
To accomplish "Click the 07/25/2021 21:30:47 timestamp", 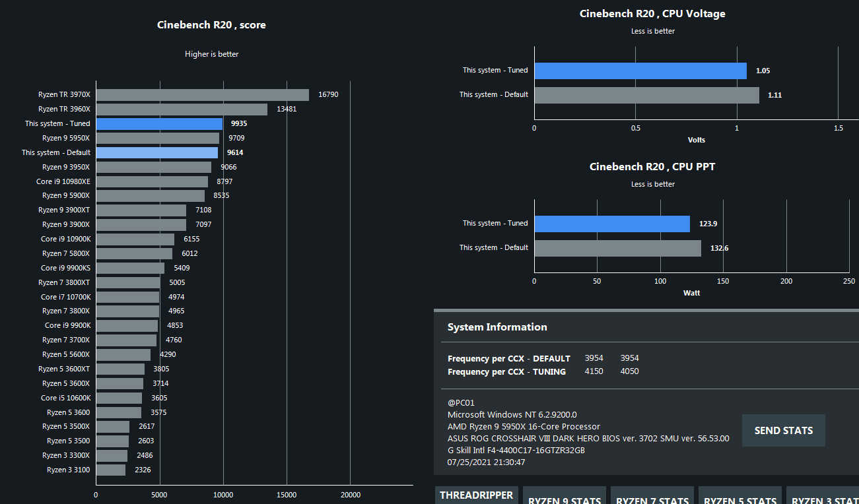I will point(486,462).
